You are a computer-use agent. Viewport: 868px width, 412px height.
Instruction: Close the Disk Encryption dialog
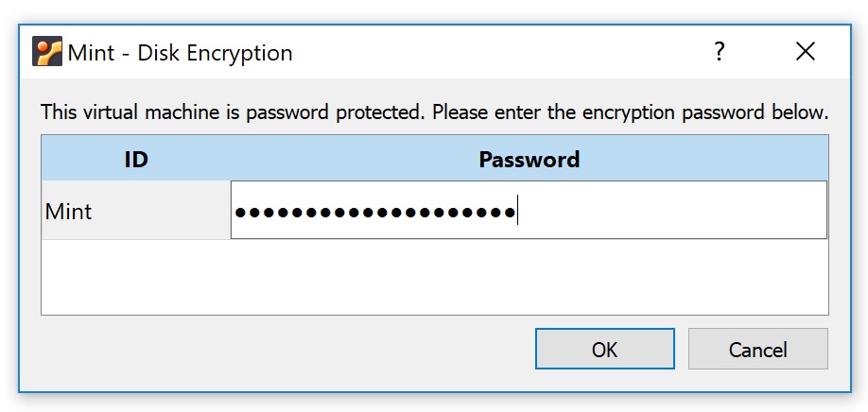point(806,52)
